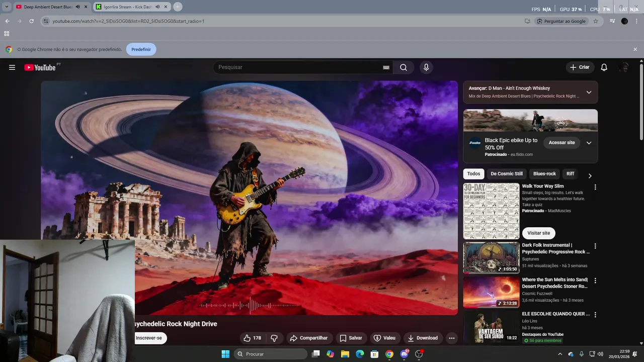The width and height of the screenshot is (644, 362).
Task: Expand the Fiido ad options chevron
Action: click(589, 143)
